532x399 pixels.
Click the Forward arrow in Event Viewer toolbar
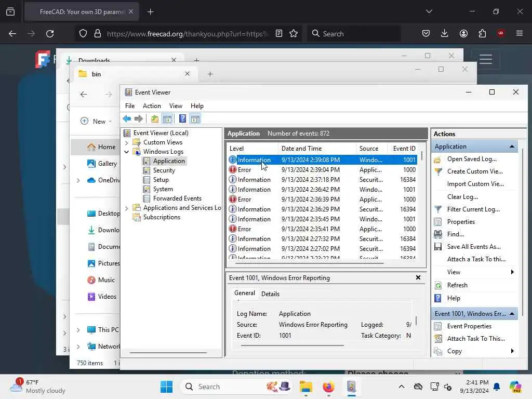138,119
